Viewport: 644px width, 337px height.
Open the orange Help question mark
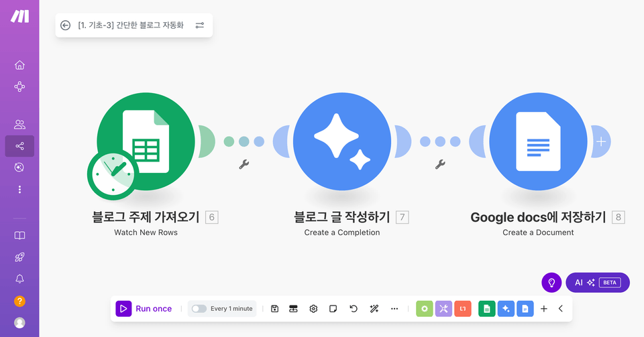tap(19, 301)
